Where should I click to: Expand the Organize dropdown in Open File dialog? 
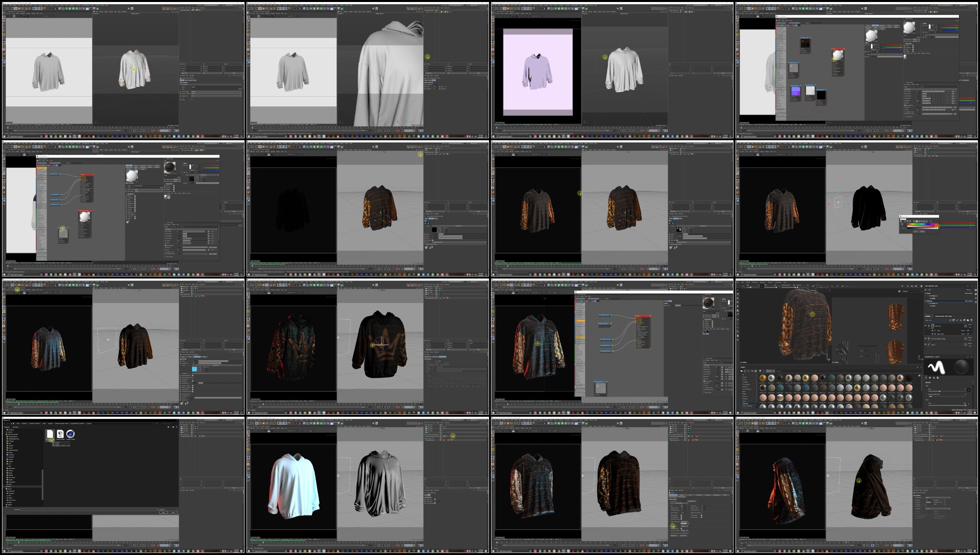point(7,427)
